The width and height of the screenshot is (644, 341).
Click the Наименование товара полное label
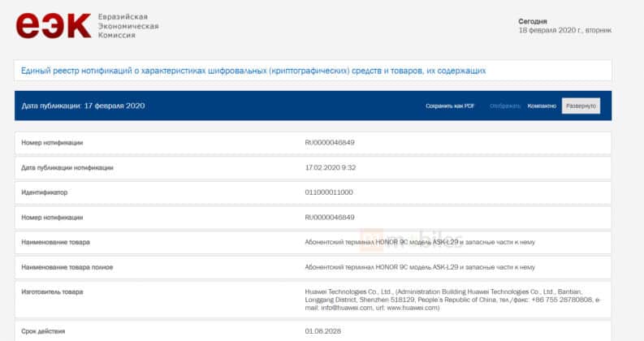[x=67, y=267]
